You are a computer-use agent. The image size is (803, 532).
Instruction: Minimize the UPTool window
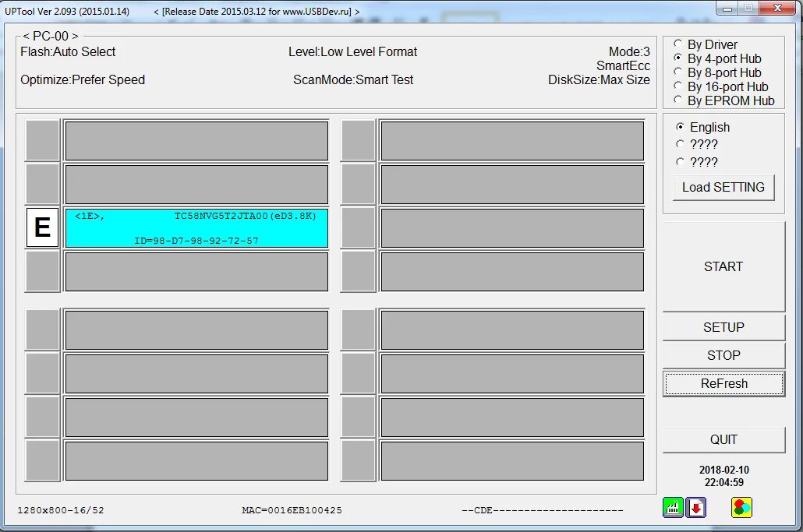pos(727,8)
